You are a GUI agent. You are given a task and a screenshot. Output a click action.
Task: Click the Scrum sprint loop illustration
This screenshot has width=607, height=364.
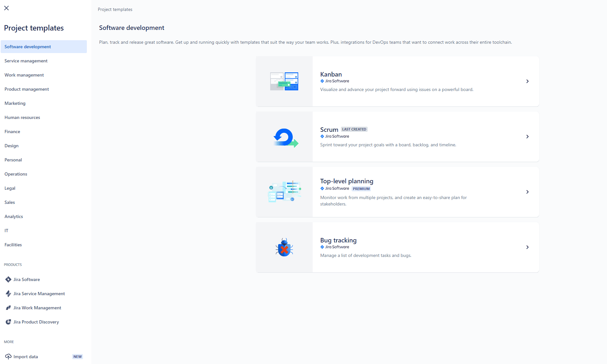tap(286, 138)
